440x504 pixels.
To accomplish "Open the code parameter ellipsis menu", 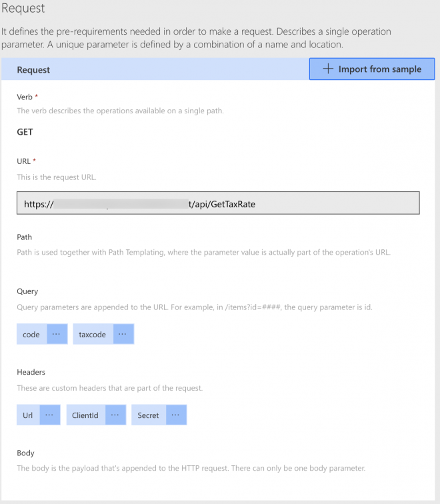I will coord(57,334).
